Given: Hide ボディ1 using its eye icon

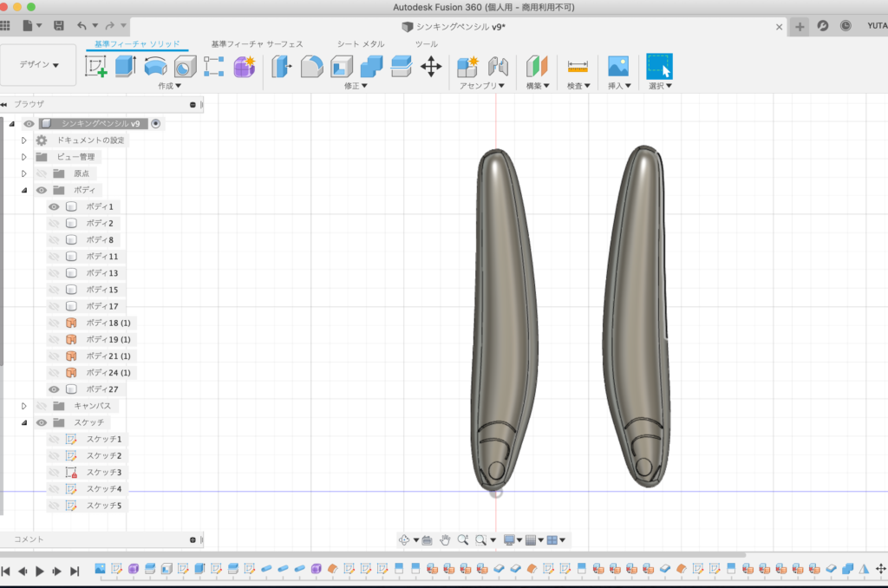Looking at the screenshot, I should click(54, 207).
